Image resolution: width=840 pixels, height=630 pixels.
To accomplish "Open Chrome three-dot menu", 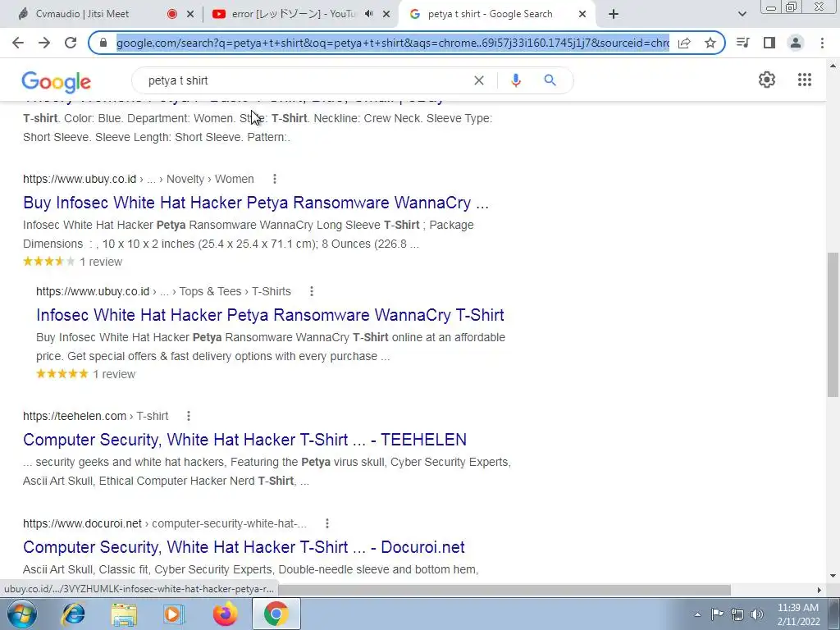I will click(x=822, y=43).
